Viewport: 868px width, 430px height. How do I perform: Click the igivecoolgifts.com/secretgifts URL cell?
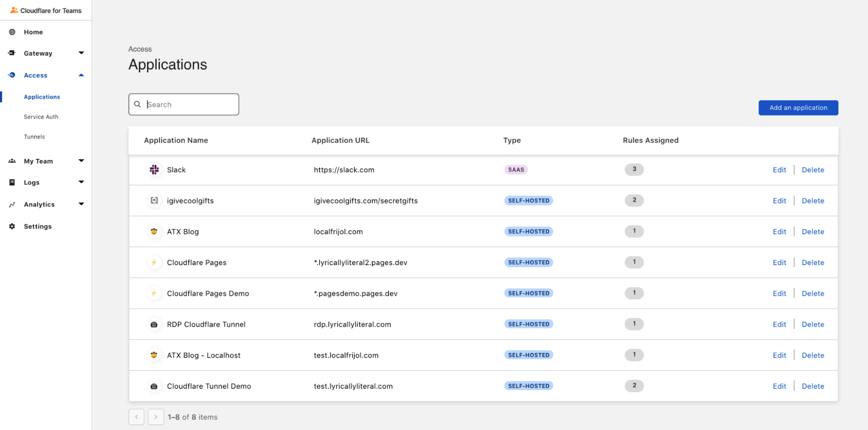366,200
